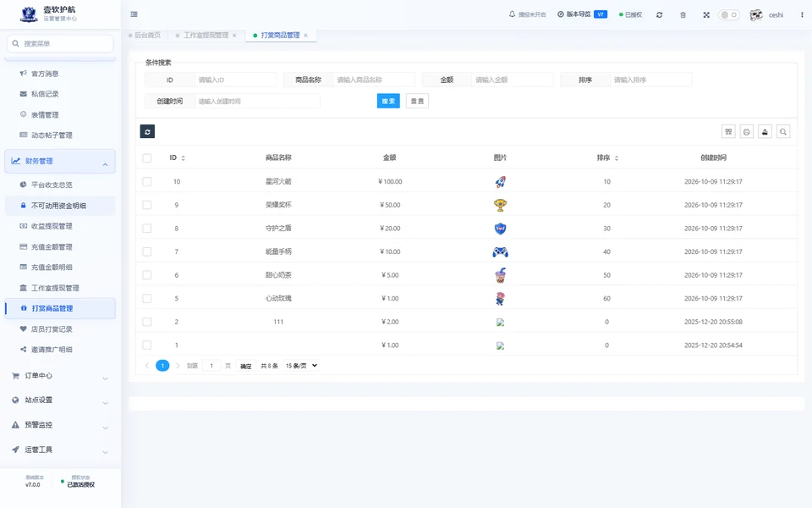Check the row with ID 5

(147, 299)
